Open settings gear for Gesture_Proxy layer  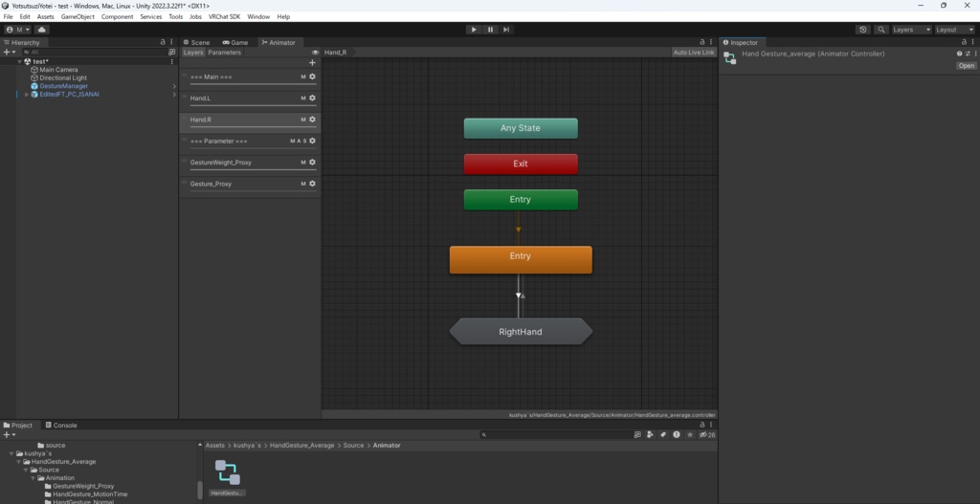tap(313, 184)
